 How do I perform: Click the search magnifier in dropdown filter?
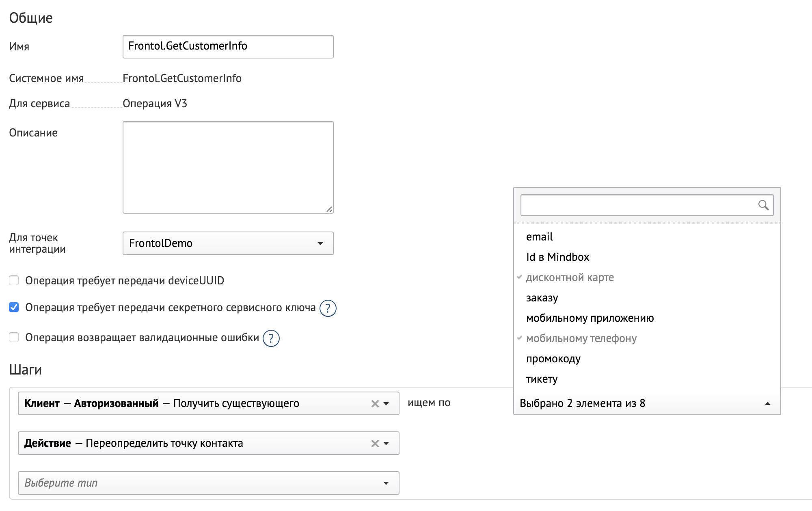pos(763,205)
